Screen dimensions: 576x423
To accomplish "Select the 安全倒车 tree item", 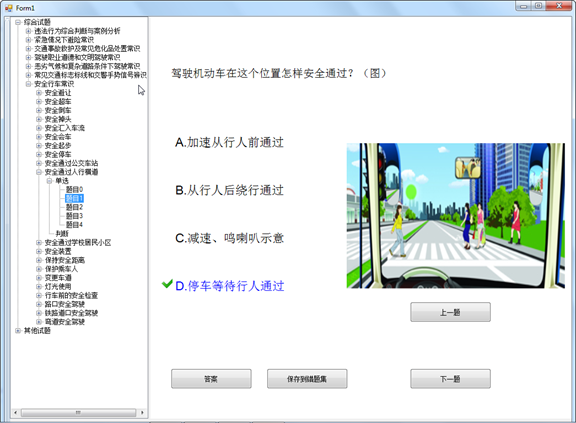I will [58, 110].
